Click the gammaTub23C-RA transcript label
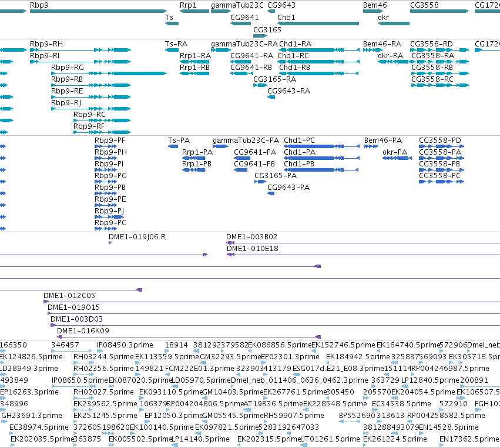The image size is (500, 448). pos(244,44)
